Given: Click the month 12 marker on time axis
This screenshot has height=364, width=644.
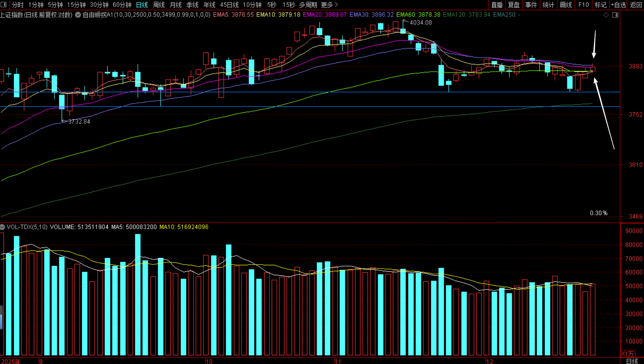Looking at the screenshot, I should pyautogui.click(x=489, y=361).
